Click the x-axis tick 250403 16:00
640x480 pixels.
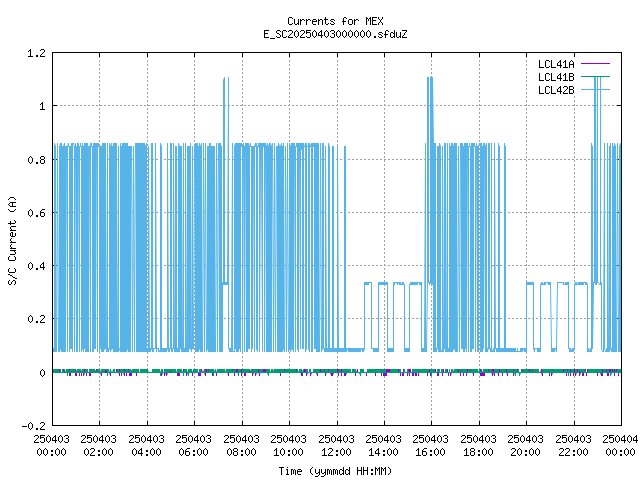(430, 446)
